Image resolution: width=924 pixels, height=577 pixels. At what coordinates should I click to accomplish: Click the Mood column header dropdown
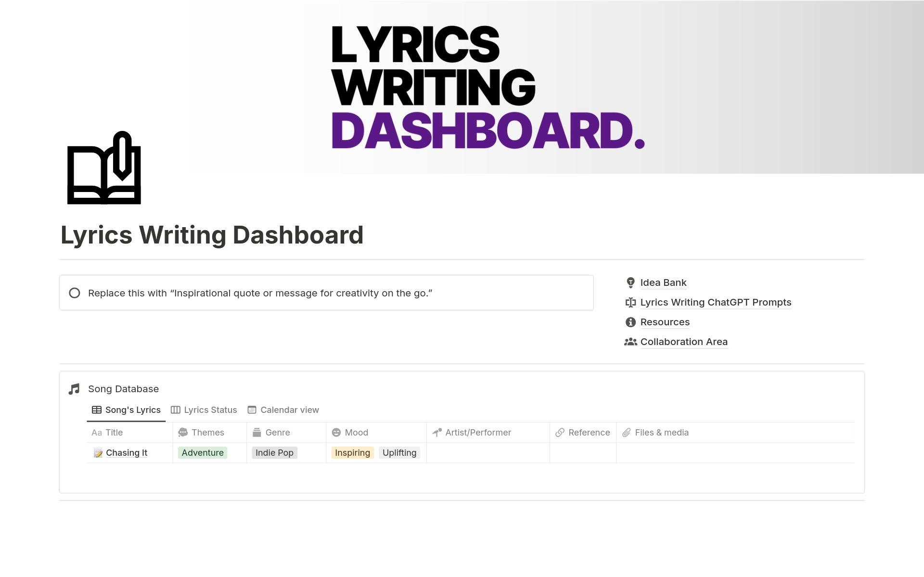352,431
